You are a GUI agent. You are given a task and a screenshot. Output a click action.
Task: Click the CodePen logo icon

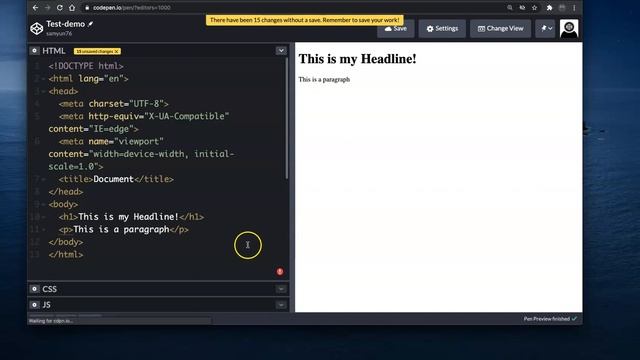point(37,28)
